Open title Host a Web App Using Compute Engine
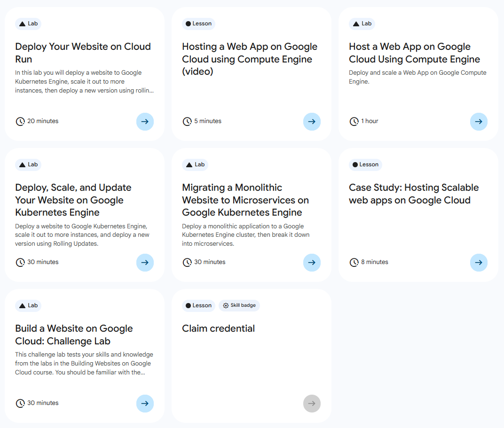The image size is (504, 428). point(415,53)
